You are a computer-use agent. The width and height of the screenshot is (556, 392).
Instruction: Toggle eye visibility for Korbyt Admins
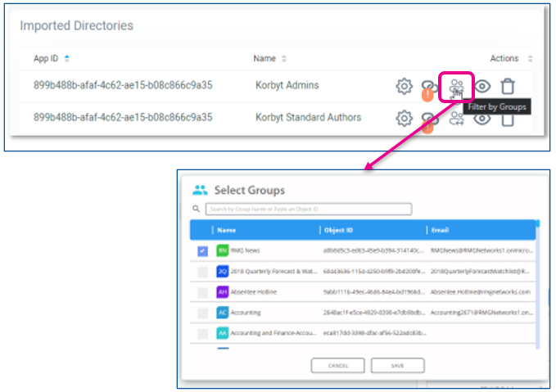click(x=483, y=86)
